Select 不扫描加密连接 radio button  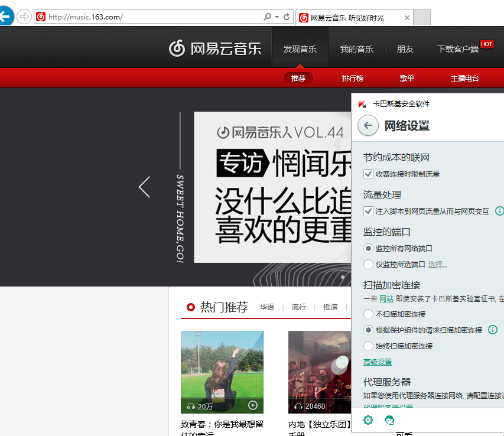368,314
